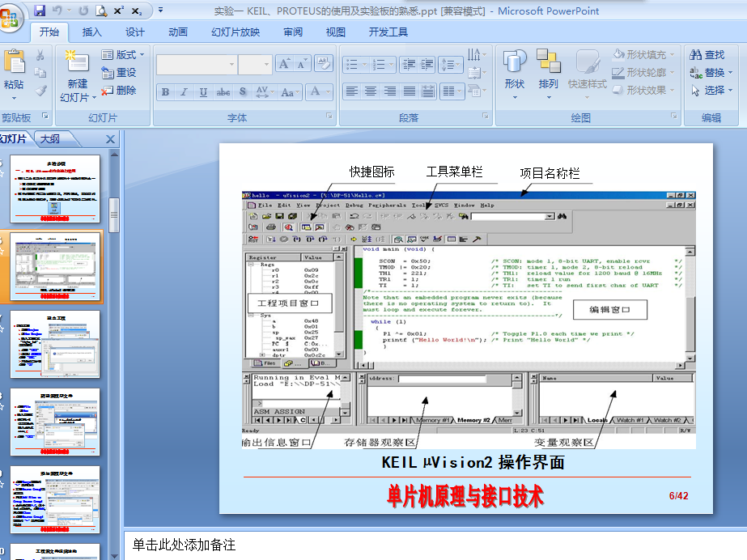The image size is (747, 560).
Task: Open print preview from quick access toolbar
Action: click(x=101, y=11)
